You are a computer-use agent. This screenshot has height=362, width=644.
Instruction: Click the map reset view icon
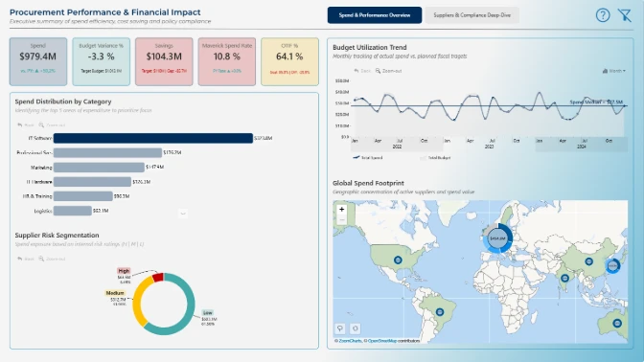356,328
